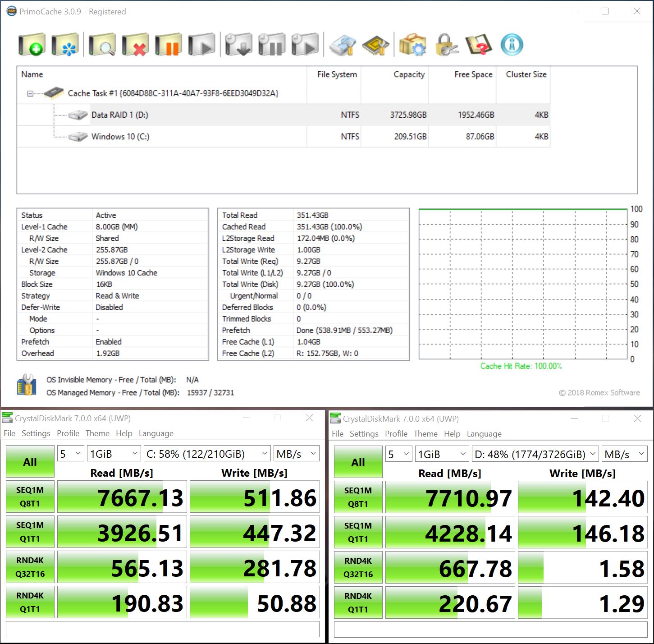The image size is (654, 644).
Task: Open the Level-2 storage tools icon
Action: (x=343, y=45)
